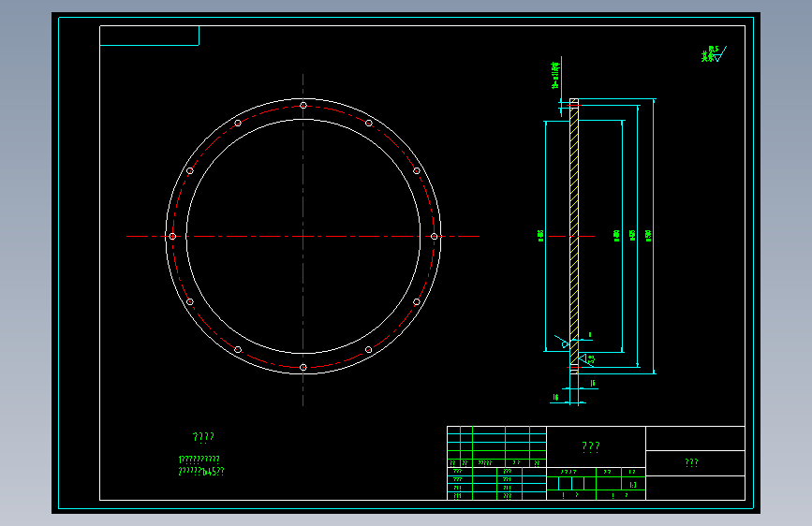812x526 pixels.
Task: Select the rotated hole callout text above section view
Action: click(555, 75)
